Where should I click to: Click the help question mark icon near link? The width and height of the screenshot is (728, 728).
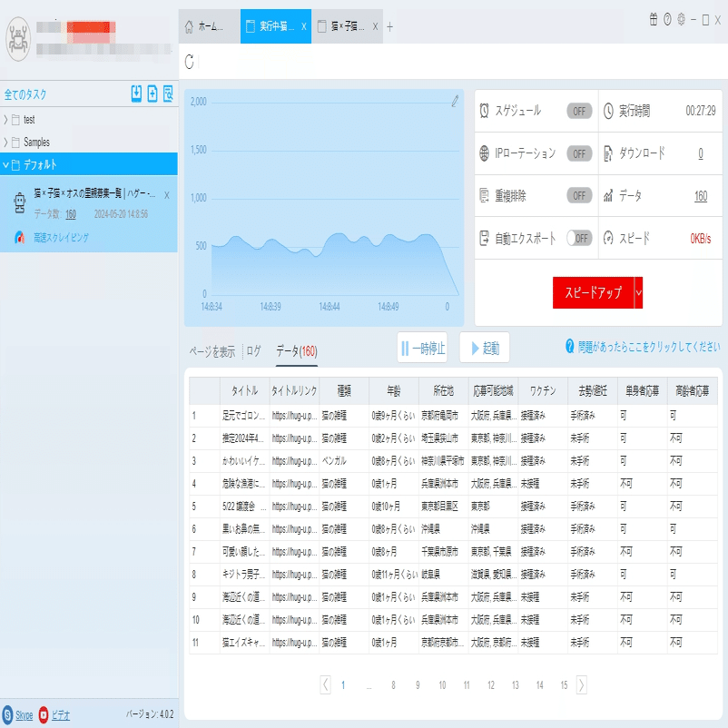570,346
